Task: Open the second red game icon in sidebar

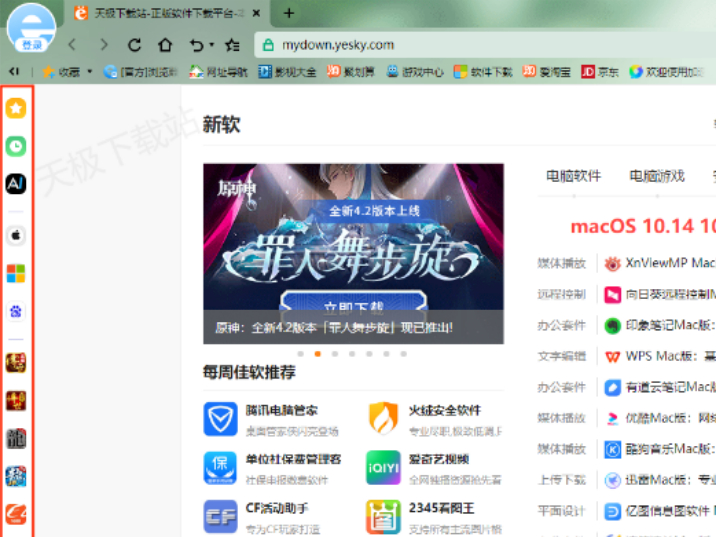Action: click(x=16, y=401)
